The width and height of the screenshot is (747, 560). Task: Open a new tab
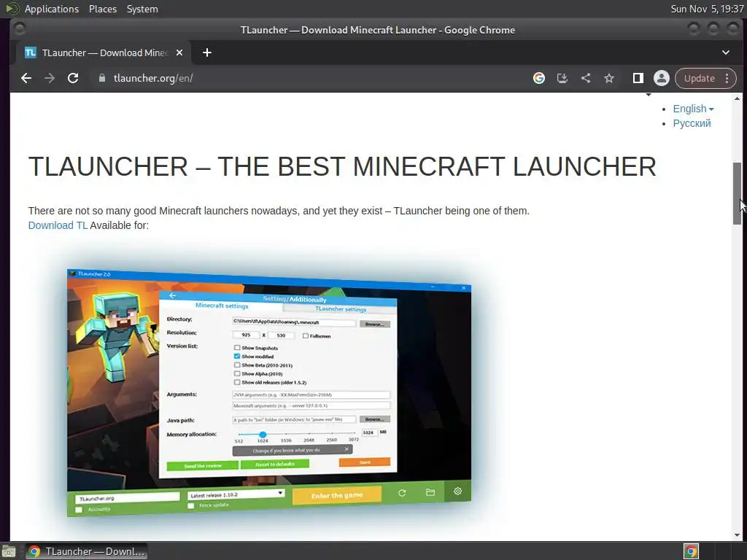[x=206, y=52]
